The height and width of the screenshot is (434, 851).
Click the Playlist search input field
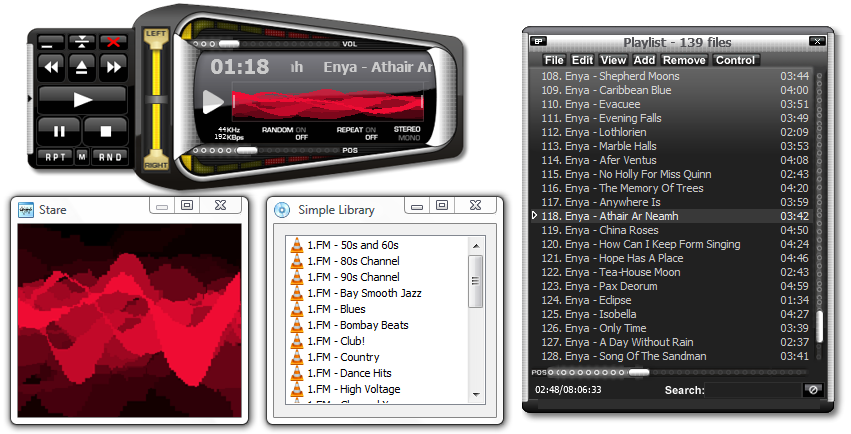[754, 390]
